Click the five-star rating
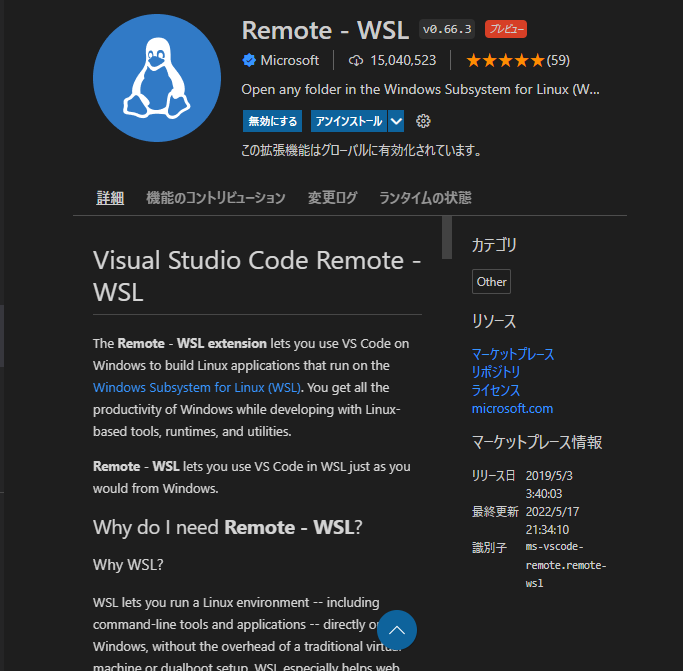Image resolution: width=683 pixels, height=671 pixels. (505, 61)
